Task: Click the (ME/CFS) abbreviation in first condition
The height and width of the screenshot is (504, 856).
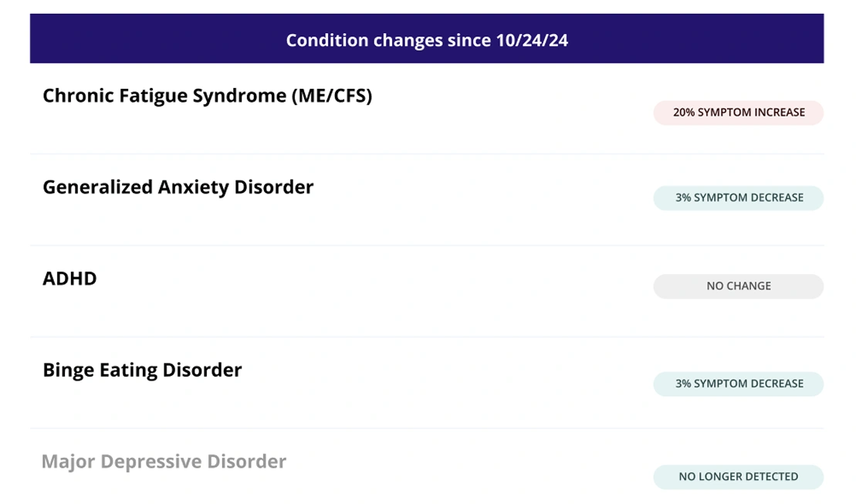Action: pyautogui.click(x=332, y=96)
